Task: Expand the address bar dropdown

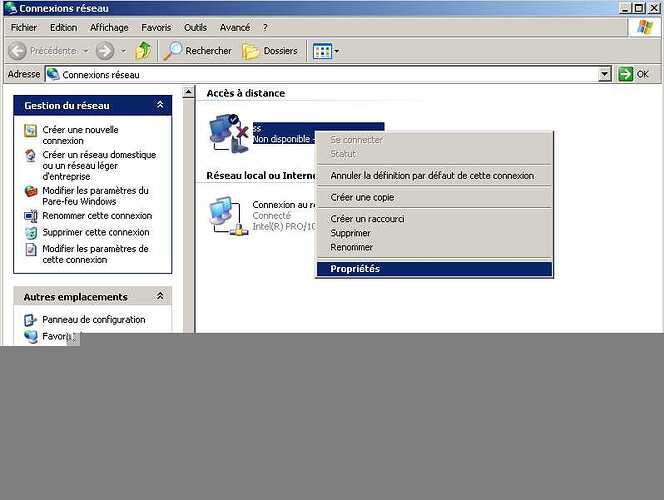Action: (605, 74)
